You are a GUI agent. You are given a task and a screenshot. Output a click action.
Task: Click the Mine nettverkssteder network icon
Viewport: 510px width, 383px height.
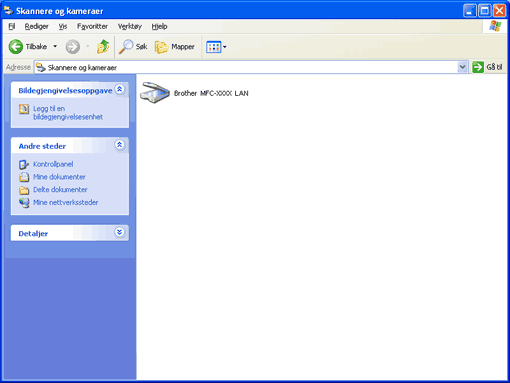tap(24, 203)
